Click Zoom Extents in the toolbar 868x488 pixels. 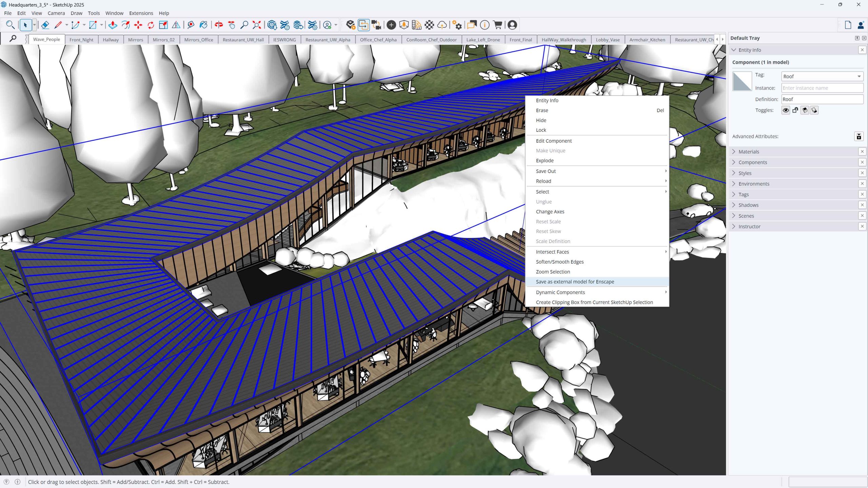click(x=256, y=25)
